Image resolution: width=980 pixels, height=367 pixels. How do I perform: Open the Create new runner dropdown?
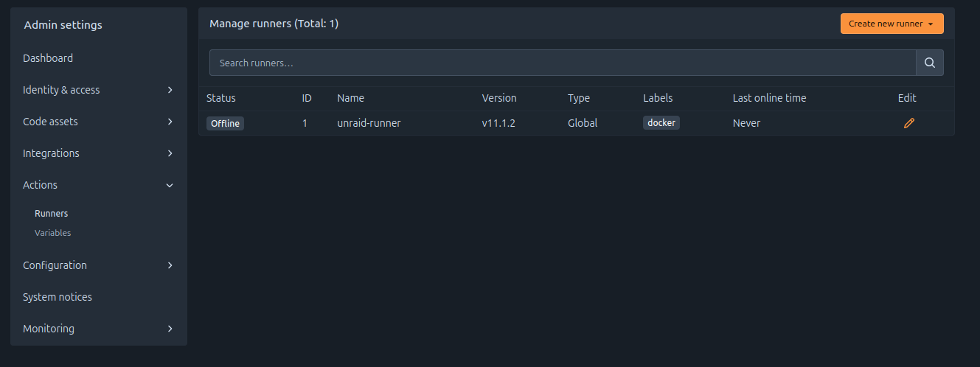point(892,24)
